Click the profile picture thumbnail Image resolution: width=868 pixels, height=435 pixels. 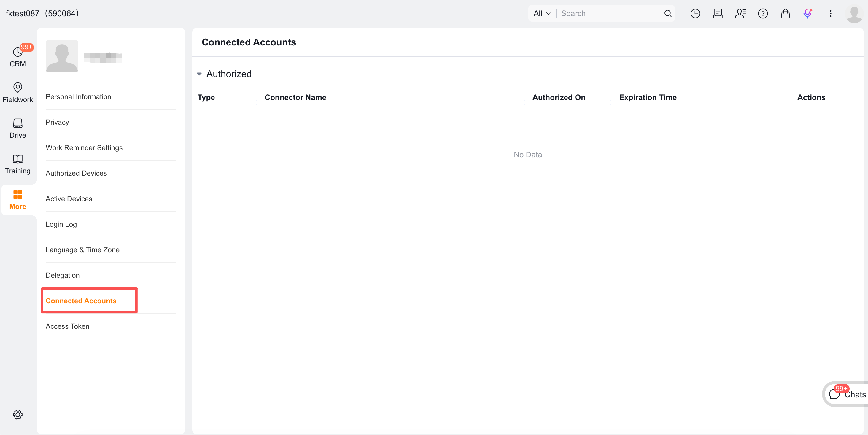[62, 56]
